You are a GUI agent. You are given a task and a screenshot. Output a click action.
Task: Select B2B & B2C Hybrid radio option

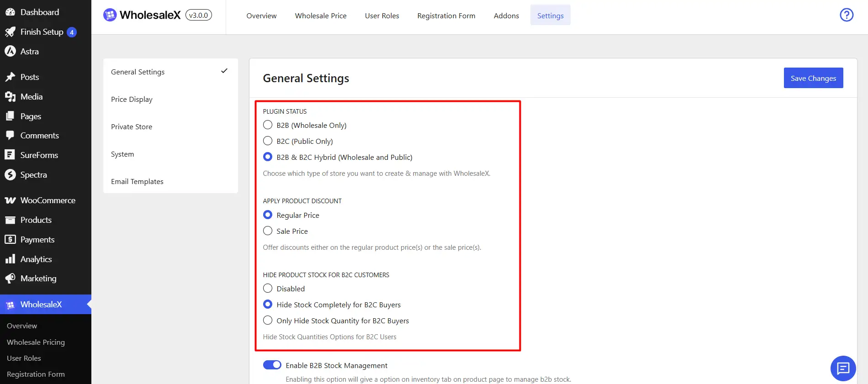(268, 157)
